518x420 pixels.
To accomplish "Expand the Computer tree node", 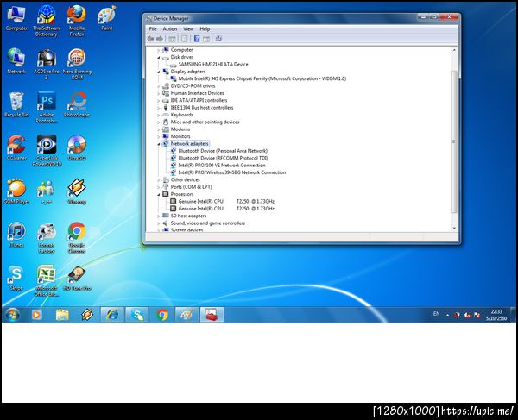I will pos(158,50).
